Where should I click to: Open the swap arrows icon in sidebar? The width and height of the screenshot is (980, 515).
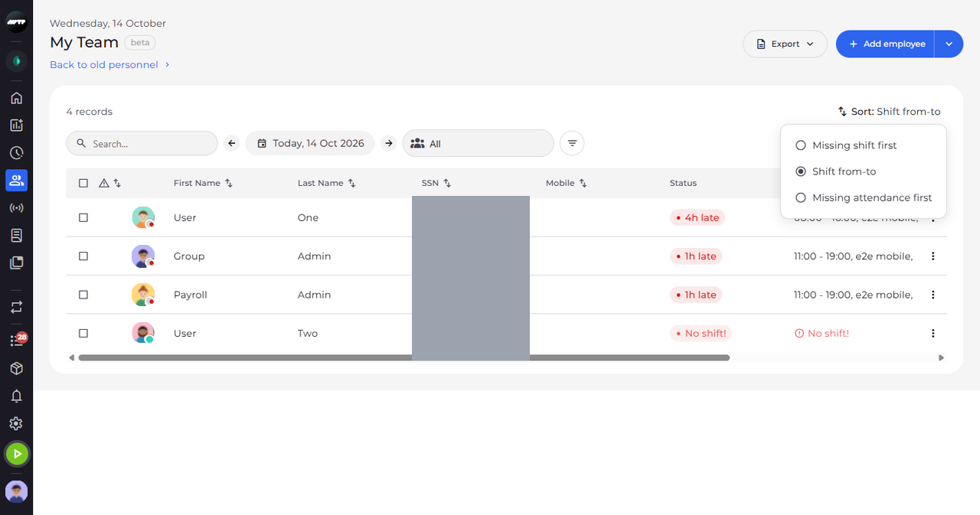[16, 307]
